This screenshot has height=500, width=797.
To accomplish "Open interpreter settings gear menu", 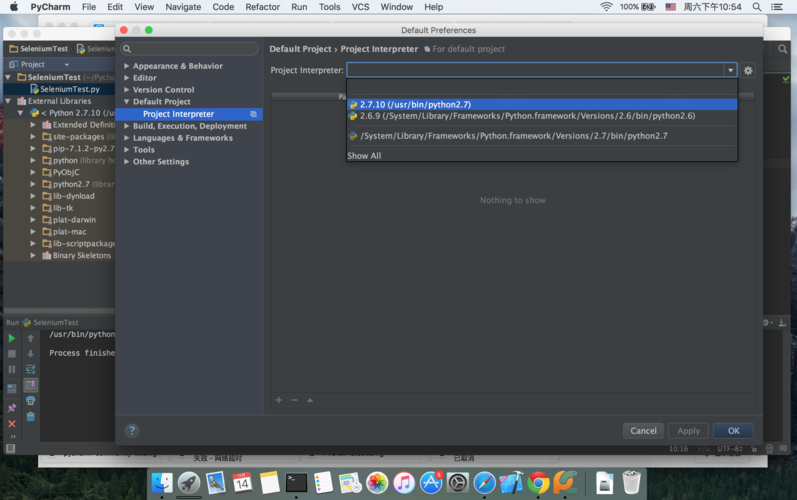I will tap(748, 71).
